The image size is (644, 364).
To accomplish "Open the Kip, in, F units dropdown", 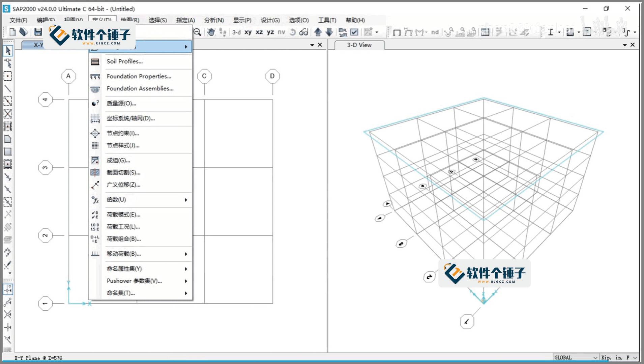I will pos(619,358).
